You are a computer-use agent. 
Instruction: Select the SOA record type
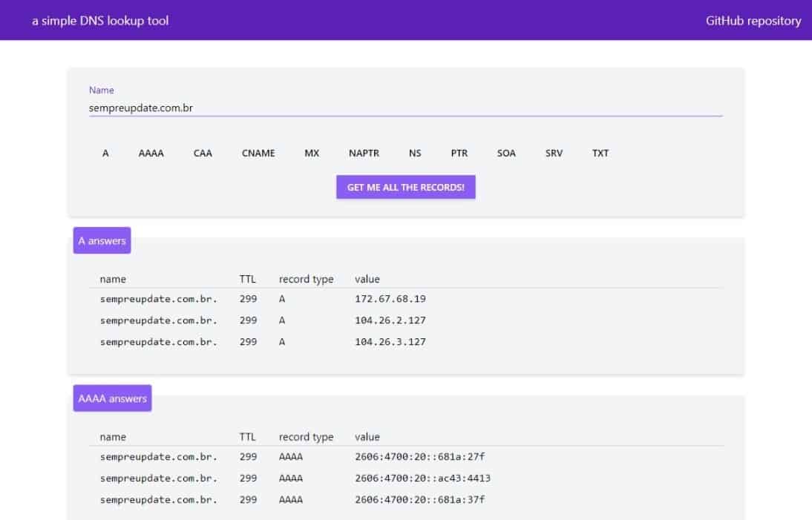(x=506, y=153)
